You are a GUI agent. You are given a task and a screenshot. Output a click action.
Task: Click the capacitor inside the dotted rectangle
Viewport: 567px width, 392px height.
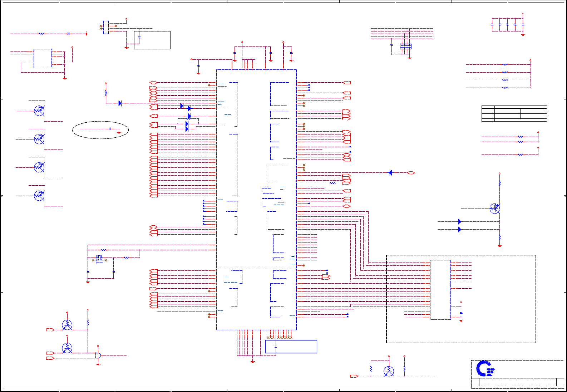(139, 38)
